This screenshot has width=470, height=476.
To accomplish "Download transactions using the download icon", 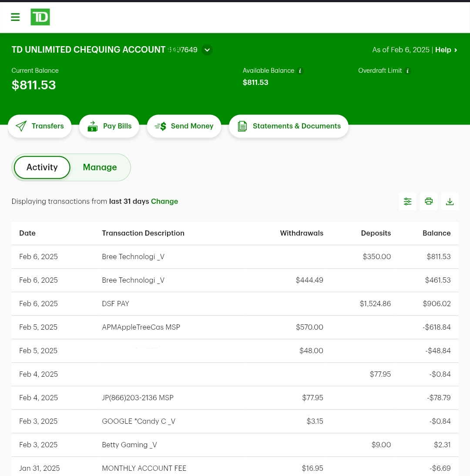I will [x=450, y=201].
